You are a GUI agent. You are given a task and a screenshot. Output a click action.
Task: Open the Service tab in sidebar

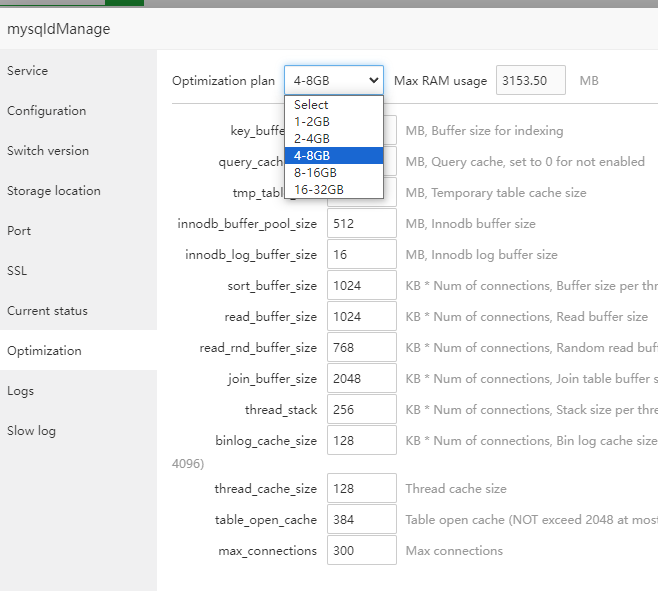[x=28, y=71]
